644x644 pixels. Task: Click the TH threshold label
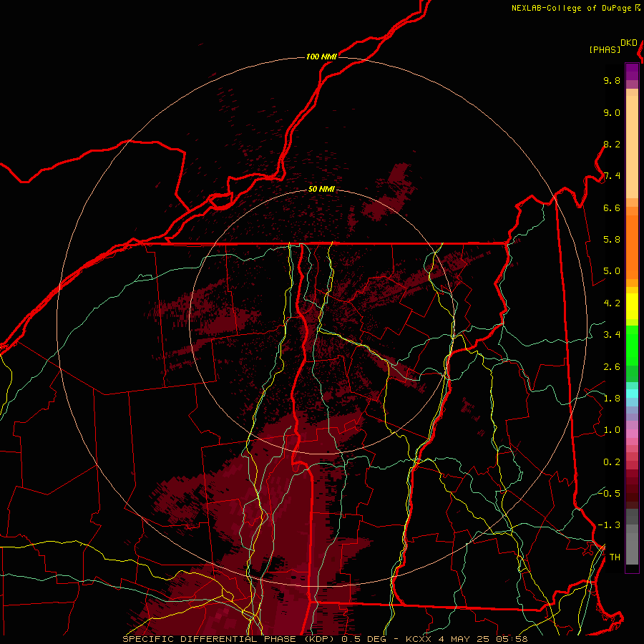[x=615, y=557]
